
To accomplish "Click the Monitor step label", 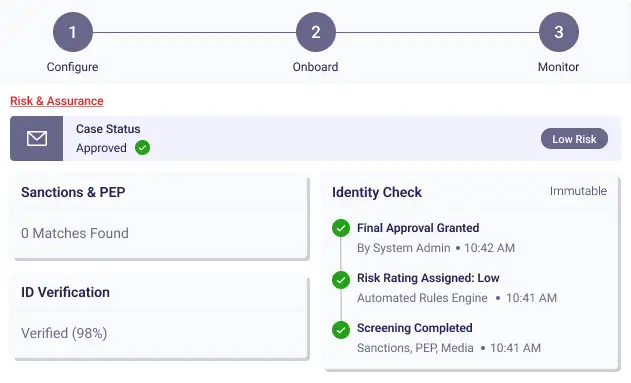I will pos(559,67).
